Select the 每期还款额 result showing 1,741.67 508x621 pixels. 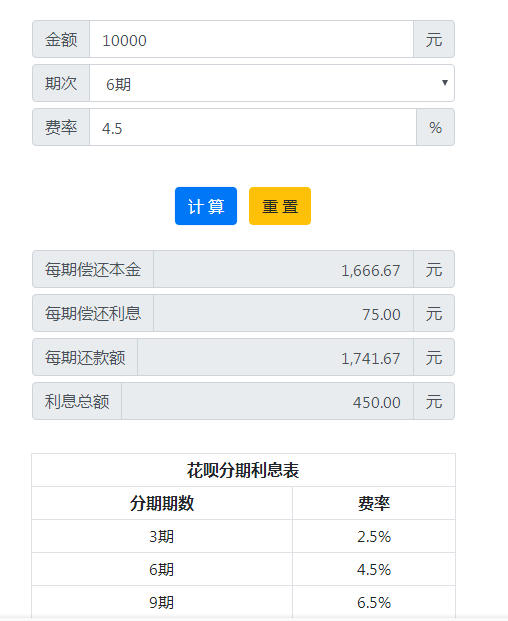coord(276,357)
